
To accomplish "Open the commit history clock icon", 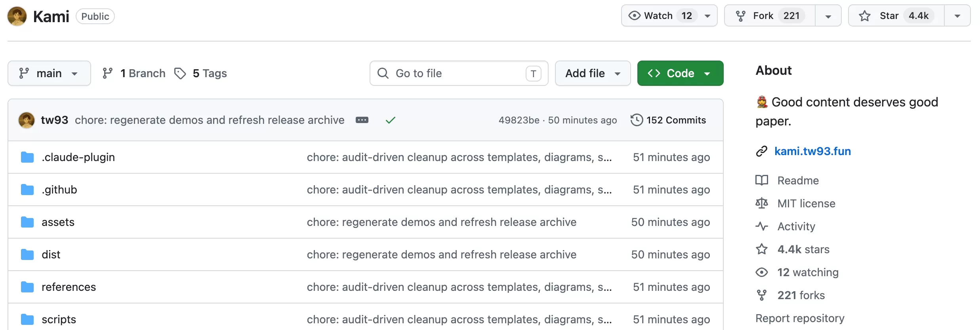I will 637,120.
